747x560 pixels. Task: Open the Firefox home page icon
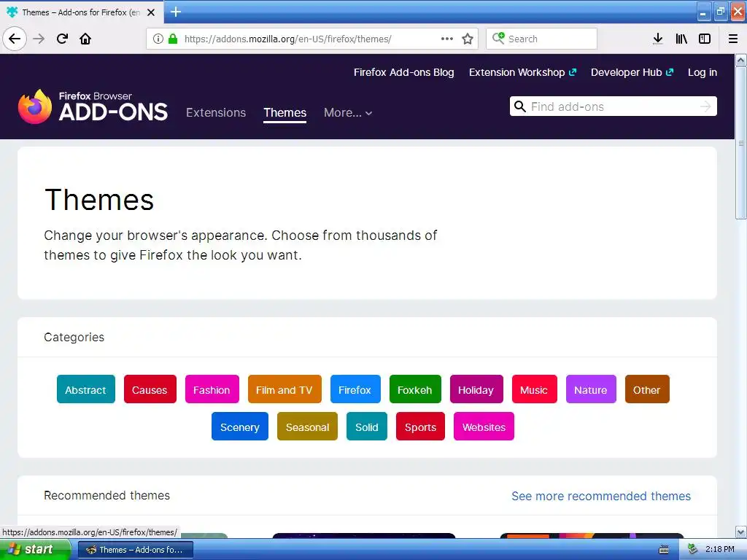click(85, 39)
